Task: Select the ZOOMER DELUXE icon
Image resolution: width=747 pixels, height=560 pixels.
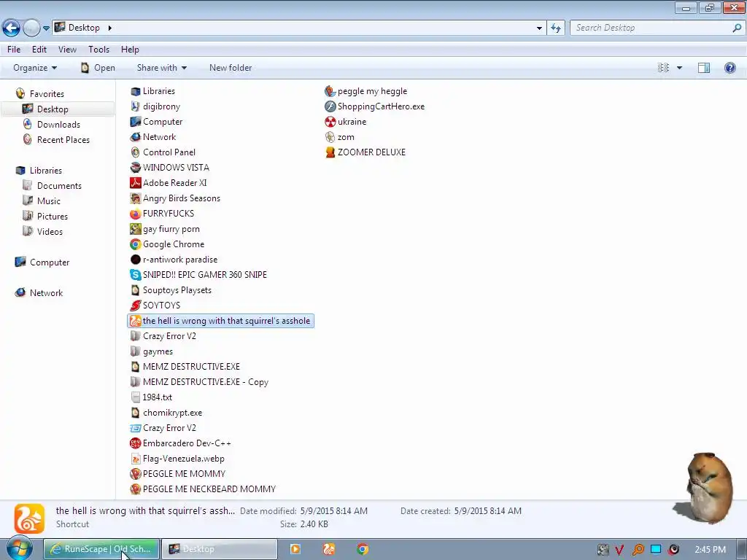Action: [330, 152]
